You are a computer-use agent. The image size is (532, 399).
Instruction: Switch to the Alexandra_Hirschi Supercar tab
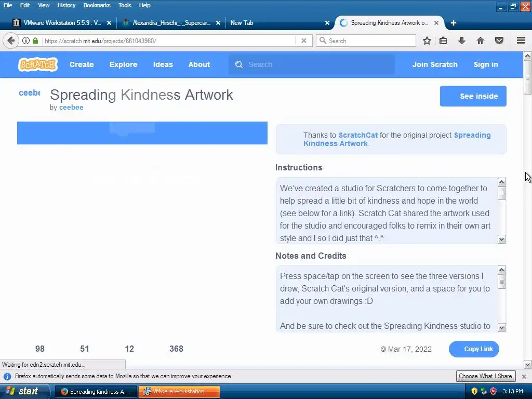click(x=170, y=23)
